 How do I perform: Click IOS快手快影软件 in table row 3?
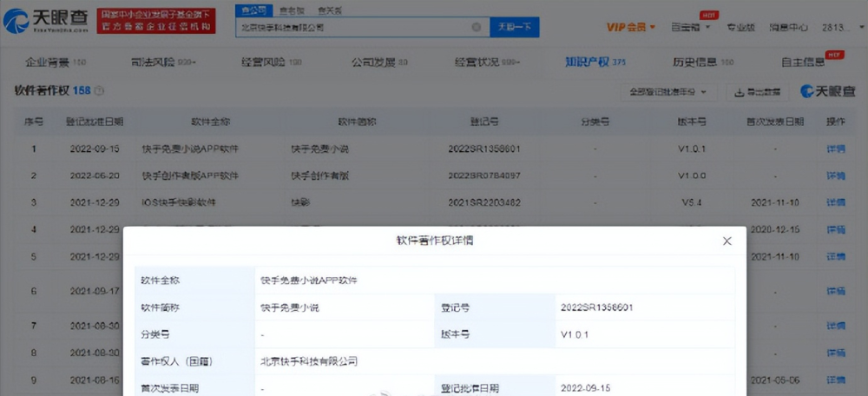[179, 202]
